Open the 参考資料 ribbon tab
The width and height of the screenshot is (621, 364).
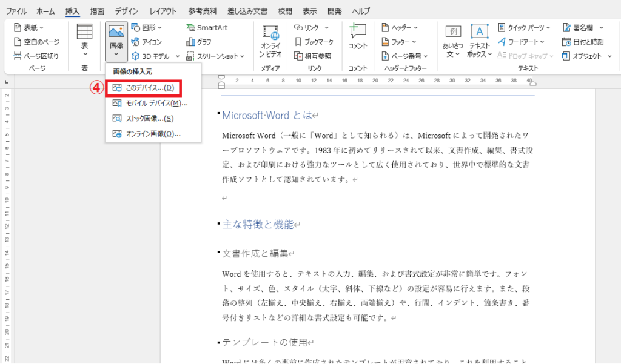203,11
